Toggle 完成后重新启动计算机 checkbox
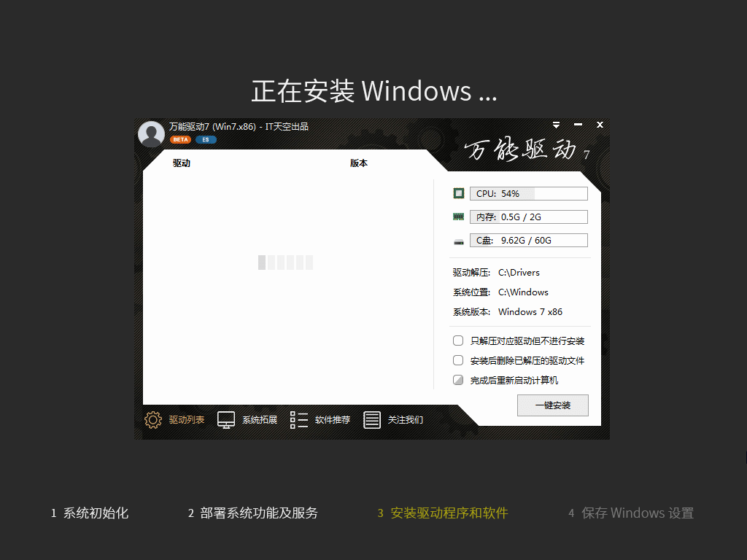747x560 pixels. pos(458,380)
